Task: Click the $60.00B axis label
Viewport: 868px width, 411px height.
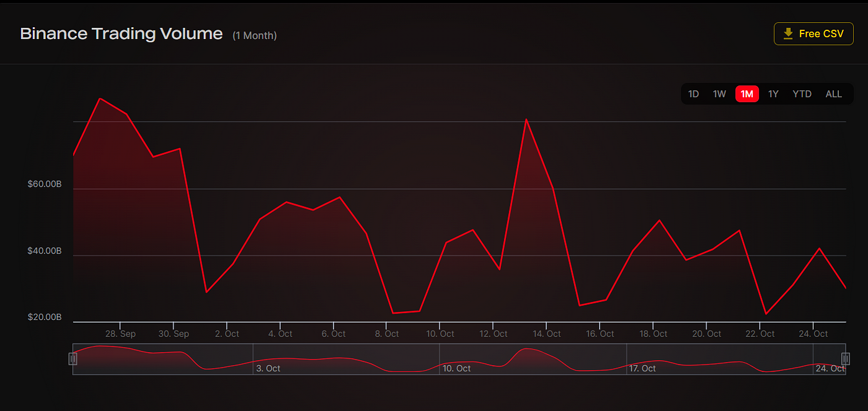Action: pyautogui.click(x=45, y=184)
